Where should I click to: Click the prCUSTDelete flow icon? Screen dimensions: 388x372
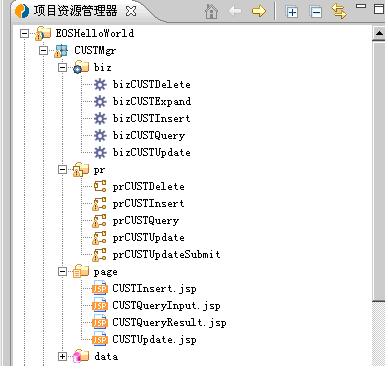[x=99, y=186]
